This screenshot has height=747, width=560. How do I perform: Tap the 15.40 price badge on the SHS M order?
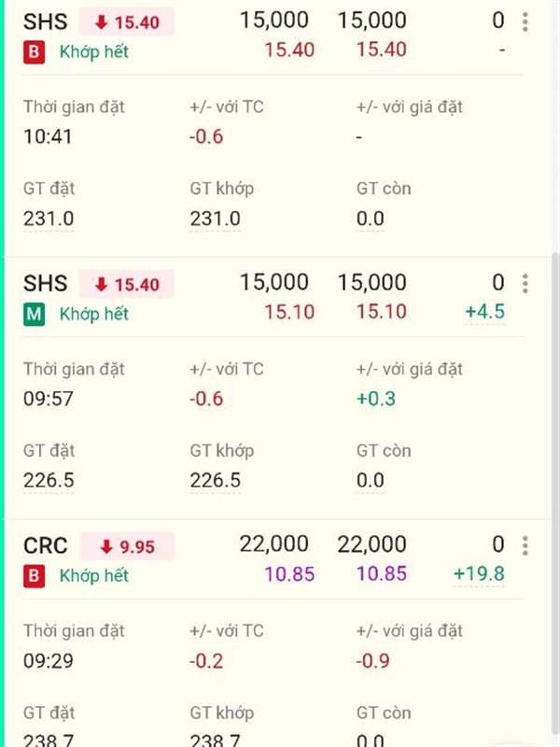[x=127, y=284]
